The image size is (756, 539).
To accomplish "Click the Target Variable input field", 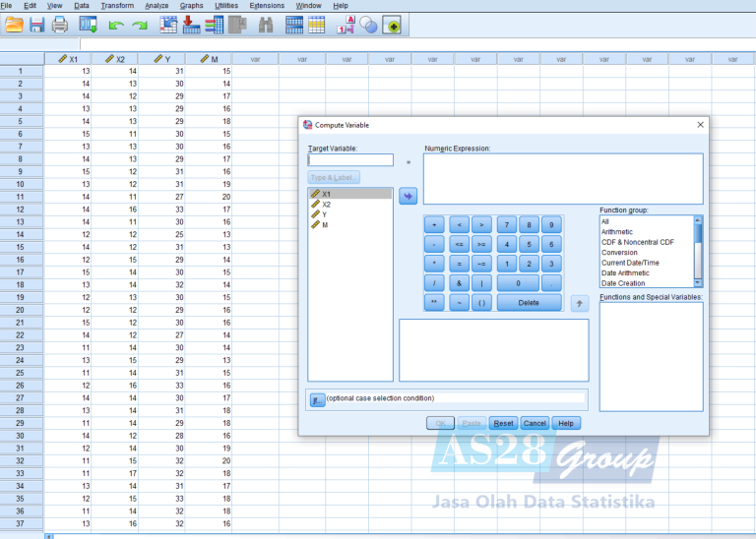I will 349,160.
